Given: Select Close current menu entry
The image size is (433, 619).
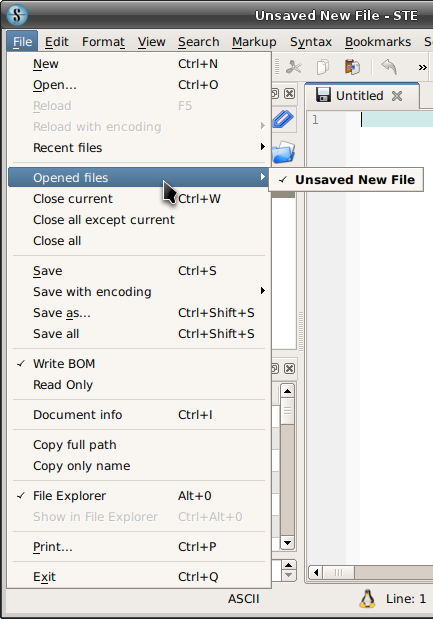Looking at the screenshot, I should tap(139, 199).
